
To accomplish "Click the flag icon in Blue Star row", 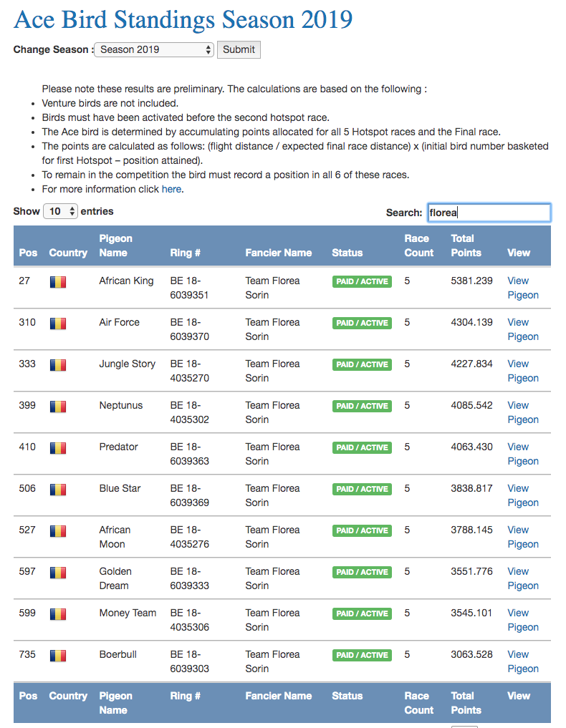I will (x=58, y=490).
